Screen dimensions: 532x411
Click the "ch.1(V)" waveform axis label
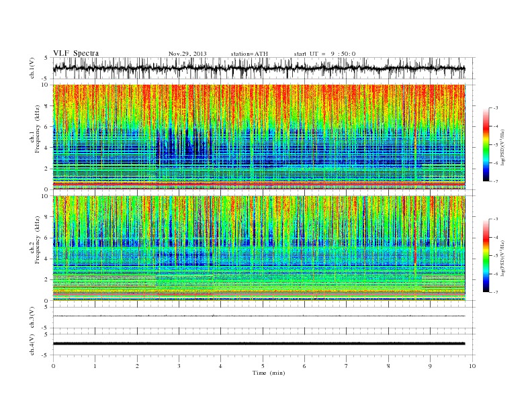tap(32, 68)
